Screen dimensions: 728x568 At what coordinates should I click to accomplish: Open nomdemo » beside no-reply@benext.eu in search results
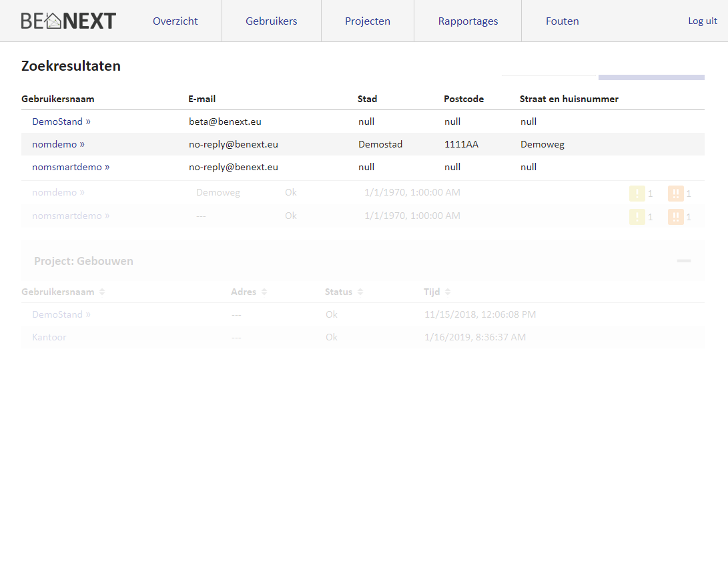[x=59, y=144]
